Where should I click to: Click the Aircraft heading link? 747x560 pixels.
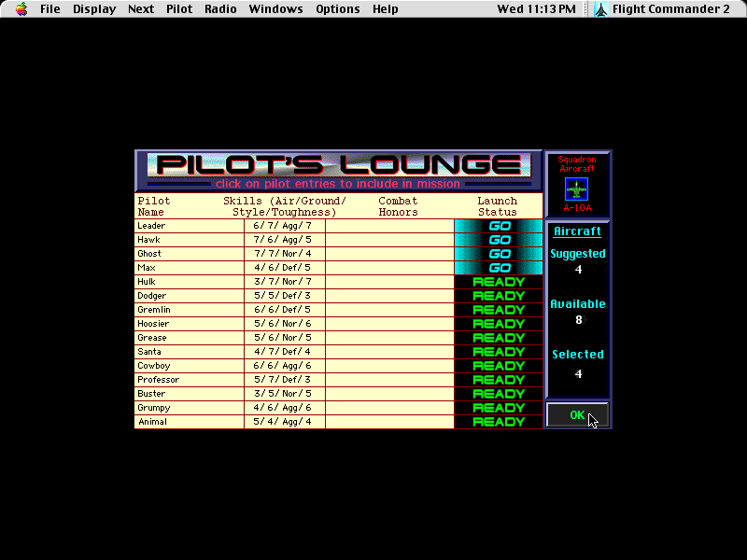(577, 231)
